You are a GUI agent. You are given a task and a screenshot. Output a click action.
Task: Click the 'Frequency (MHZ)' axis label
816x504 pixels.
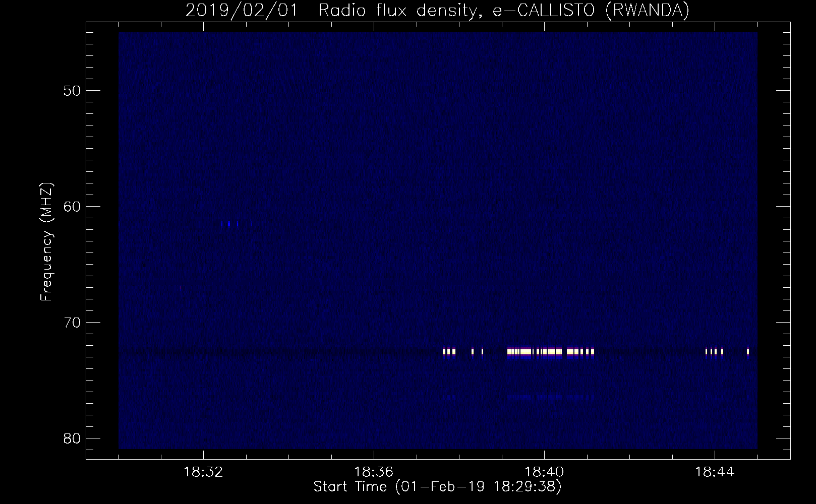46,242
